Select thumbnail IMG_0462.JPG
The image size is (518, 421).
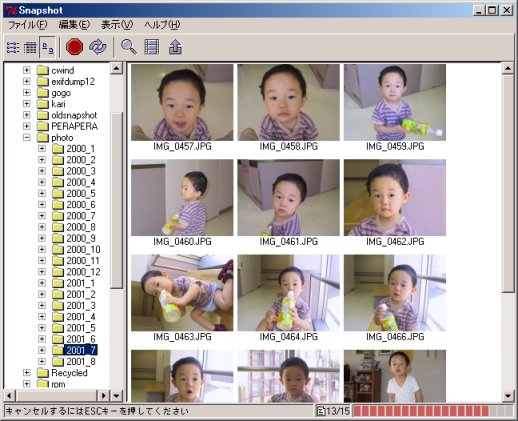click(x=395, y=198)
